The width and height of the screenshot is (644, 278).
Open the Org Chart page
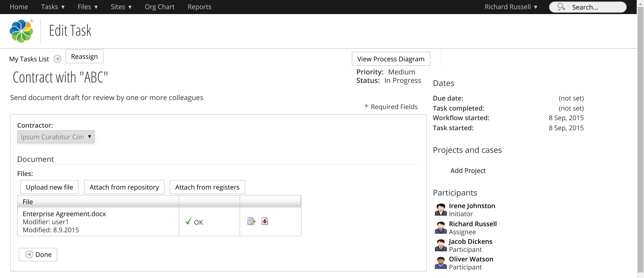tap(160, 7)
